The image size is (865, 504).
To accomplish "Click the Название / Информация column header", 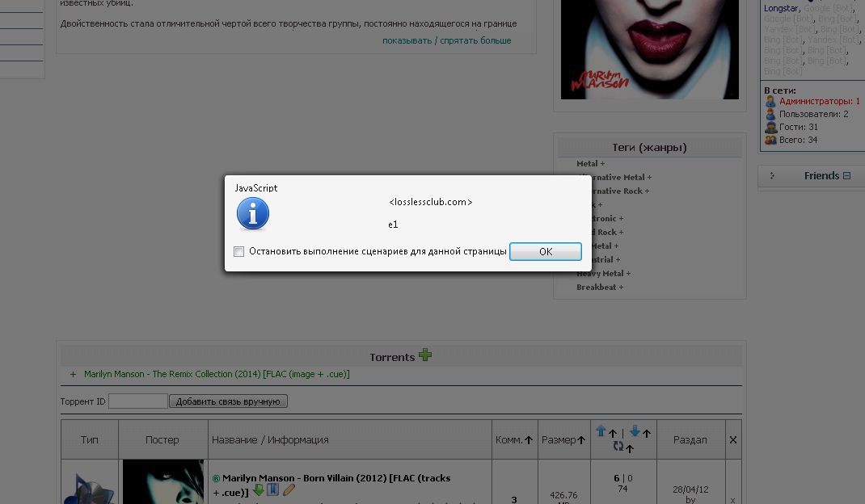I will click(270, 440).
